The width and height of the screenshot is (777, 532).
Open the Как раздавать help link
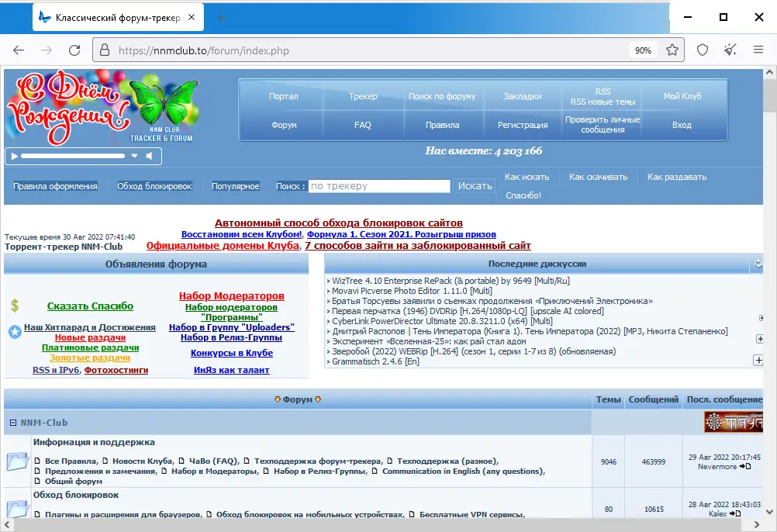pyautogui.click(x=677, y=177)
